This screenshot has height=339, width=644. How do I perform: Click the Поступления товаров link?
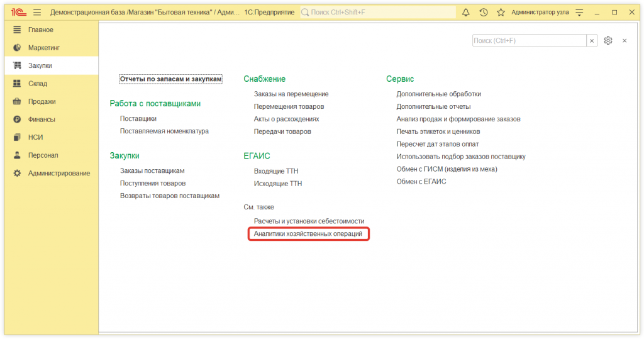pos(153,183)
